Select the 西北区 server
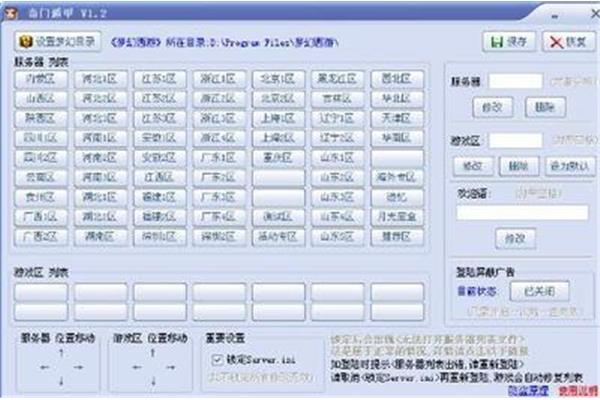600x400 pixels. (397, 79)
